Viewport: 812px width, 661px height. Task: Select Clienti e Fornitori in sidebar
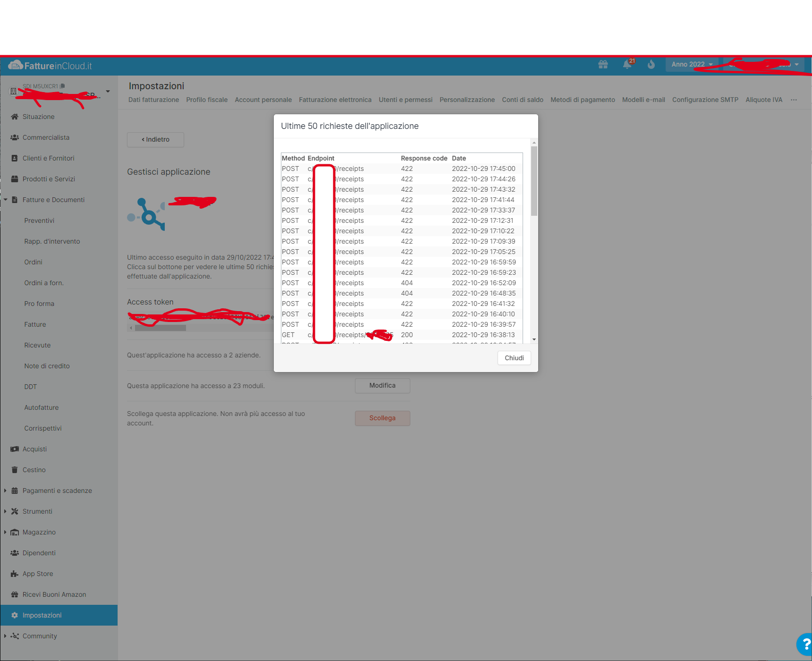tap(48, 158)
